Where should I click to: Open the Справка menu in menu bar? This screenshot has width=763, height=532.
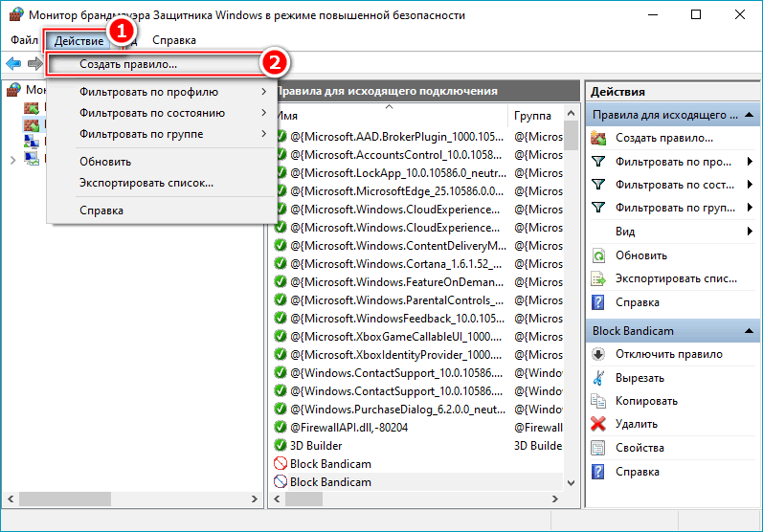tap(173, 40)
